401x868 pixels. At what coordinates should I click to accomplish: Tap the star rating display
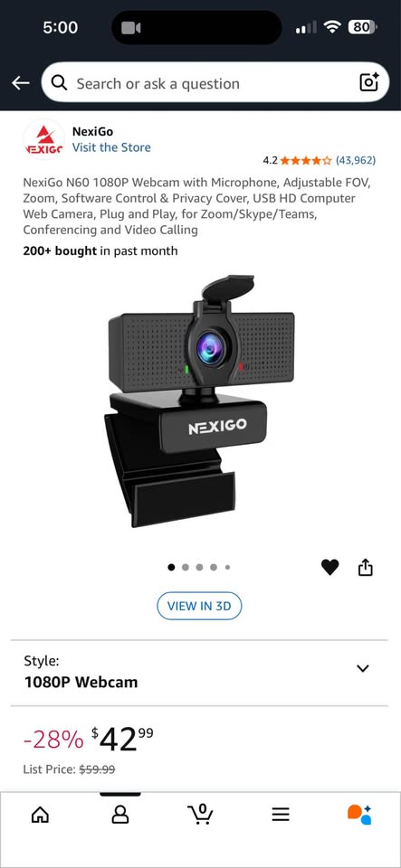point(306,161)
